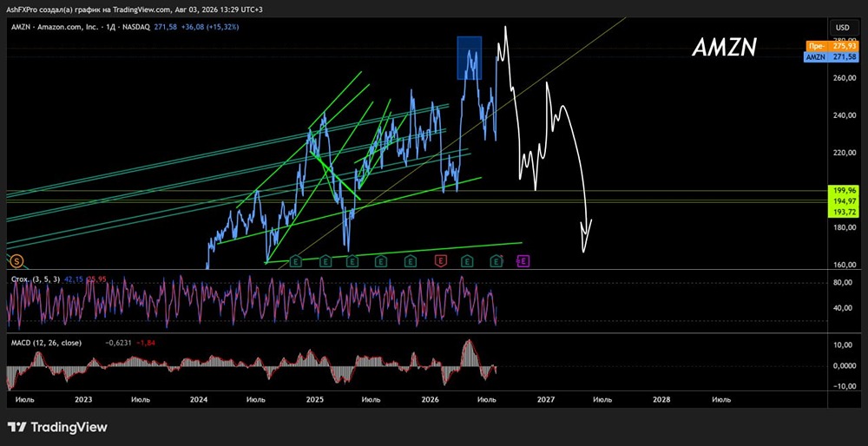
Task: Click the 220,00 price axis value
Action: point(843,153)
